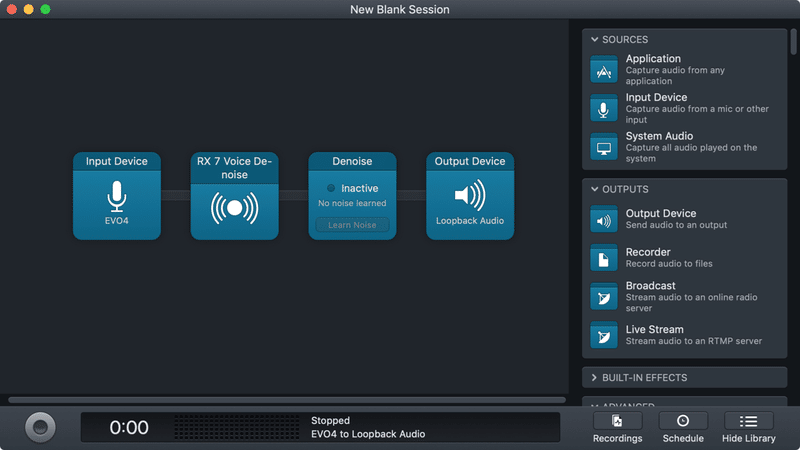Image resolution: width=800 pixels, height=450 pixels.
Task: Click 'Capture audio from a mic or other input'
Action: [x=697, y=114]
